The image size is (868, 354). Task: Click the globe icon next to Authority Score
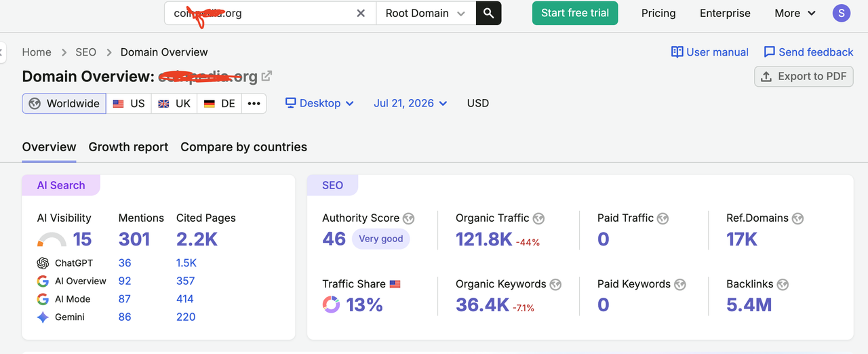pyautogui.click(x=408, y=218)
